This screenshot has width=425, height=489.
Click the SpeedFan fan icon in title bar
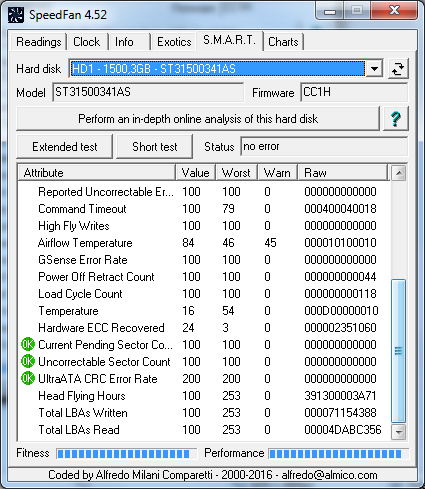tap(16, 15)
